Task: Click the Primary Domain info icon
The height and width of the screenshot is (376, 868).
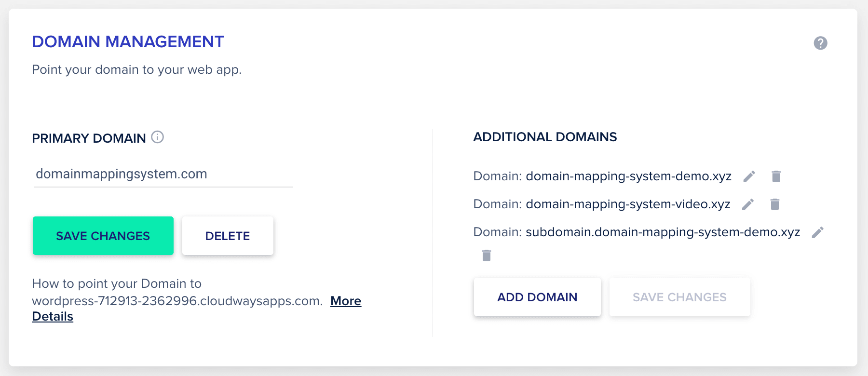Action: [158, 137]
